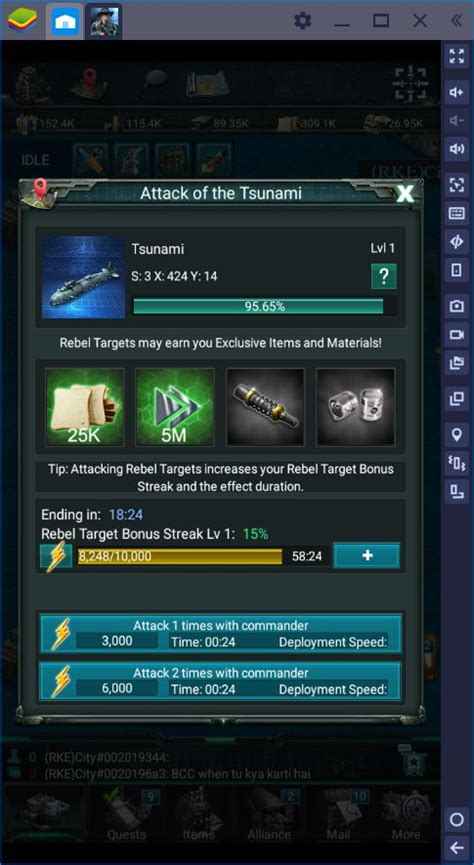This screenshot has height=865, width=474.
Task: Open the location pin tool in sidebar
Action: pyautogui.click(x=456, y=435)
